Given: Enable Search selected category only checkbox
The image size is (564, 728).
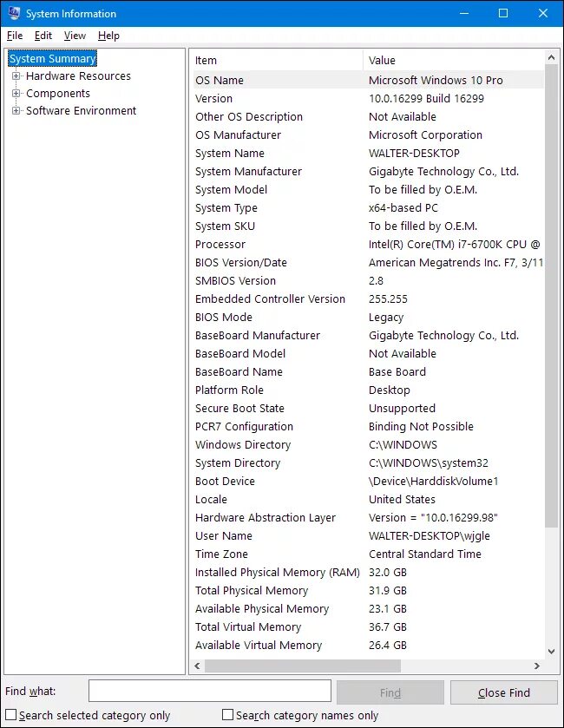Looking at the screenshot, I should click(10, 714).
